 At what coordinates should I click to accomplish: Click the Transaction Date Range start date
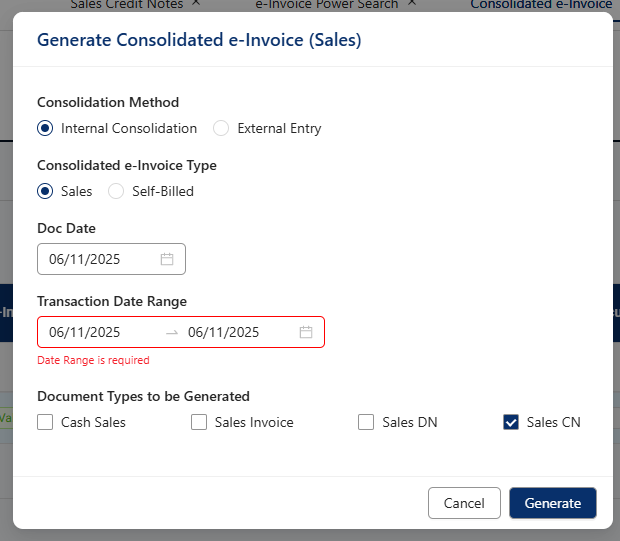(x=85, y=332)
